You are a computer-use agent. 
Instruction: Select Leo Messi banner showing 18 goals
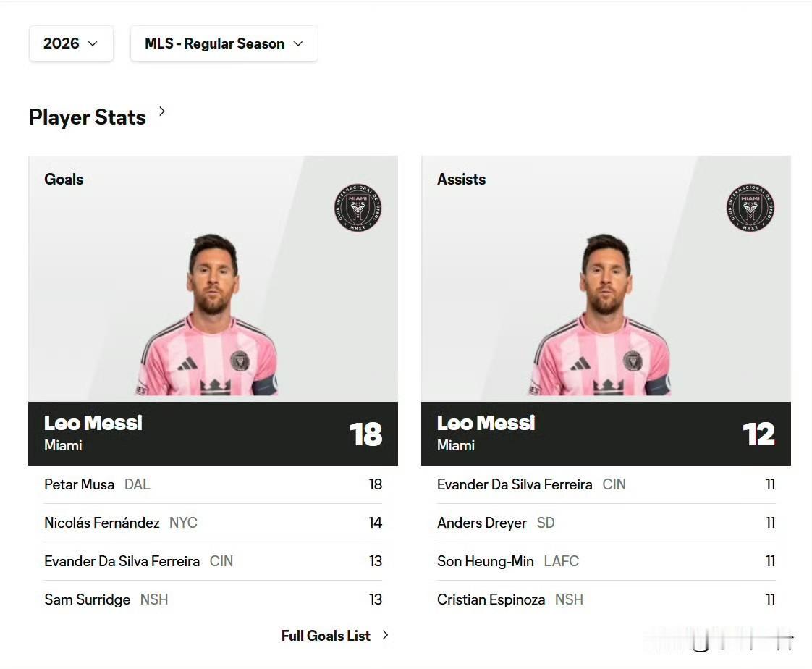click(213, 433)
